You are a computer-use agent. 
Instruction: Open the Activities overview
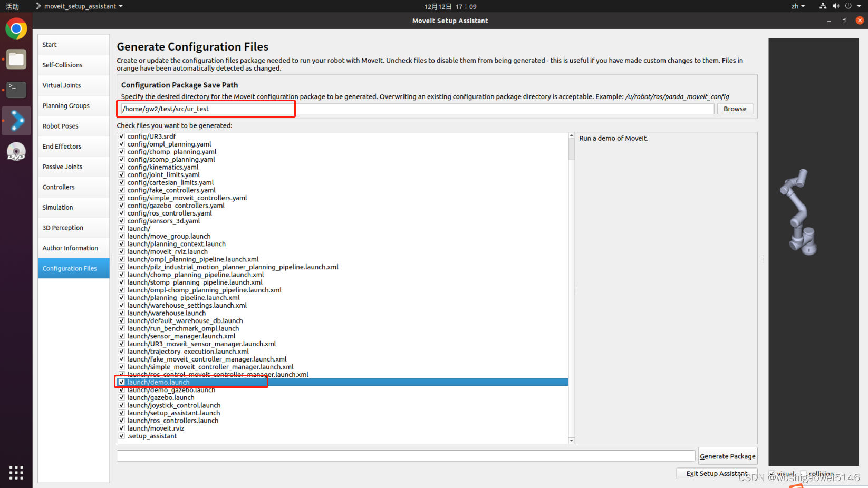[12, 6]
